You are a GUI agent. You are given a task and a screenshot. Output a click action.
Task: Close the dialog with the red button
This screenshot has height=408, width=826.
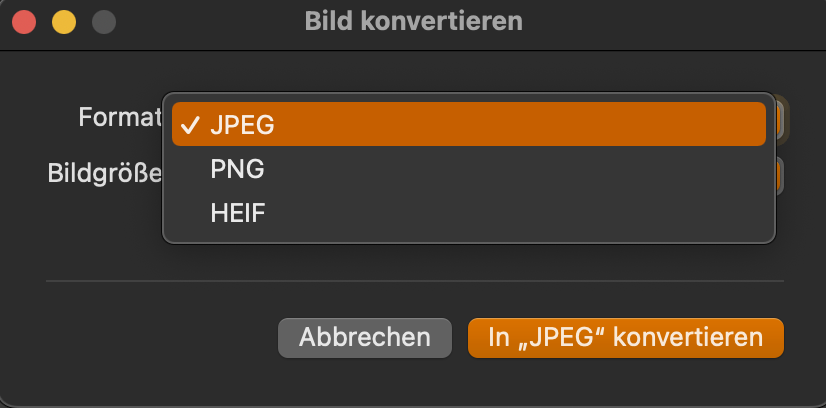tap(23, 21)
